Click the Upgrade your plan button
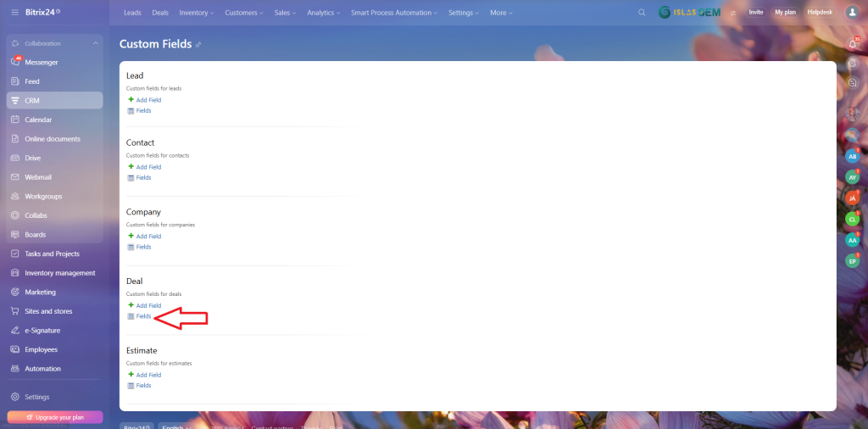Screen dimensions: 868x429 [x=54, y=417]
